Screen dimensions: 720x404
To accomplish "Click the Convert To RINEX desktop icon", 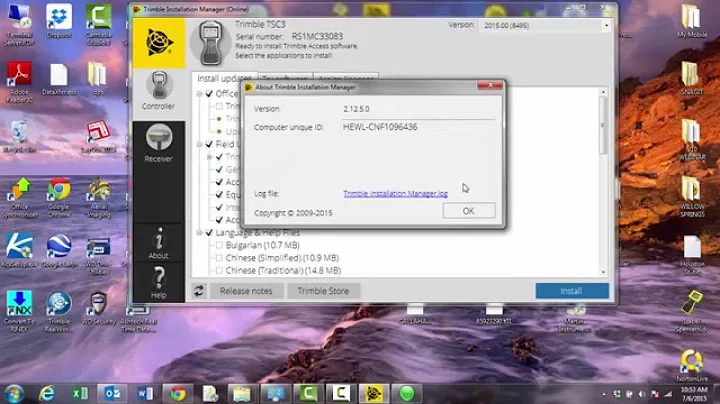I will click(19, 311).
